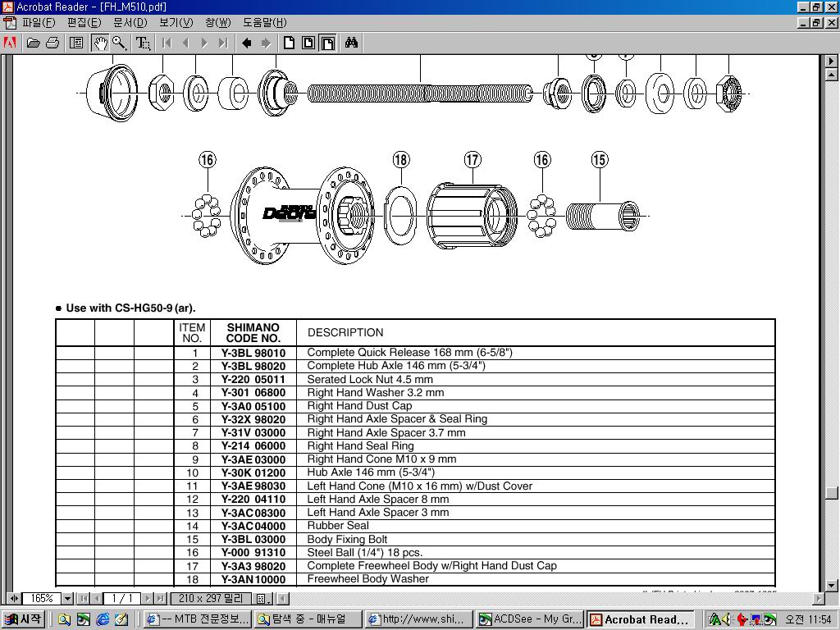The height and width of the screenshot is (630, 840).
Task: Click 'Right Hand Dust Cap' description
Action: coord(359,406)
